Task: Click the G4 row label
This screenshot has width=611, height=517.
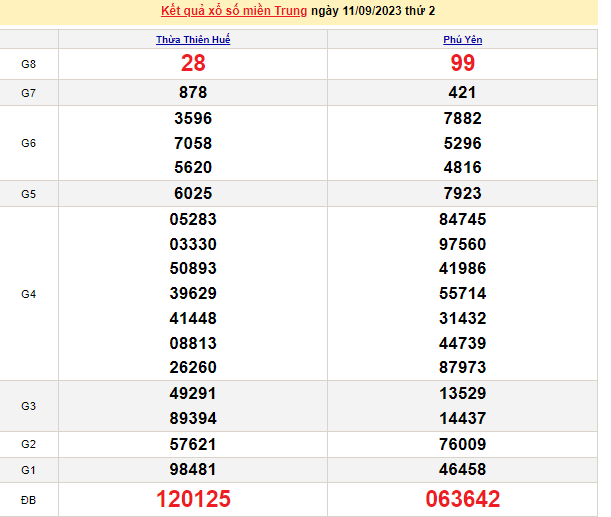Action: point(29,294)
